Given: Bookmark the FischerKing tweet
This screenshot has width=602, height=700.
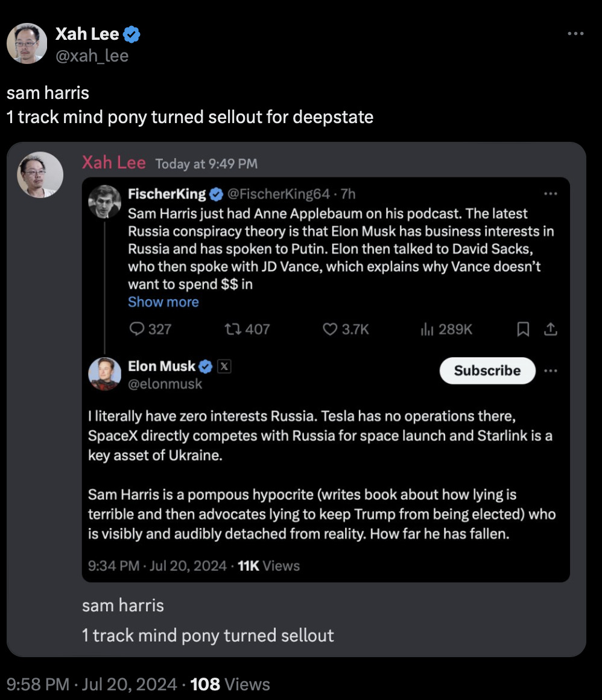Looking at the screenshot, I should (x=523, y=329).
